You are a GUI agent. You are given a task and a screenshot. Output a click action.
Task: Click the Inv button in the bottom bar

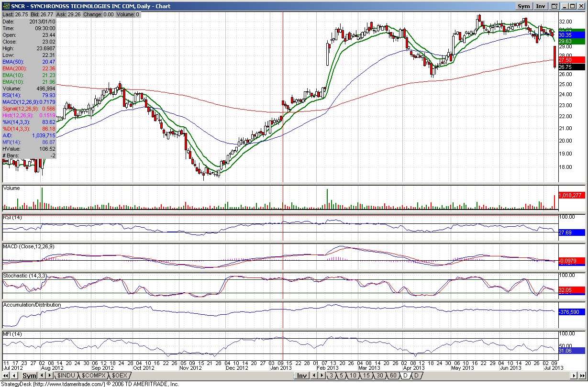tap(302, 376)
